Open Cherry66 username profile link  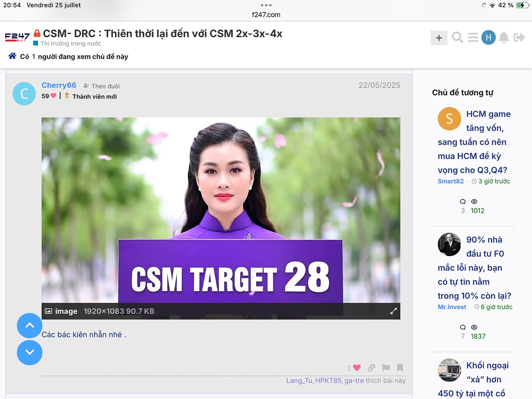[59, 85]
